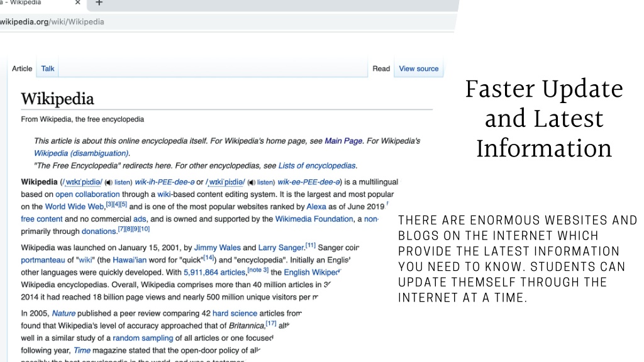
Task: Open citation footnote [14]
Action: (209, 258)
